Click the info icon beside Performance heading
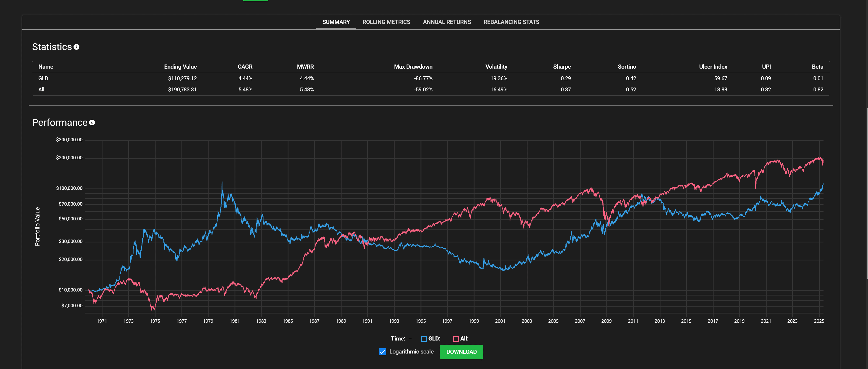This screenshot has width=868, height=369. pyautogui.click(x=92, y=123)
